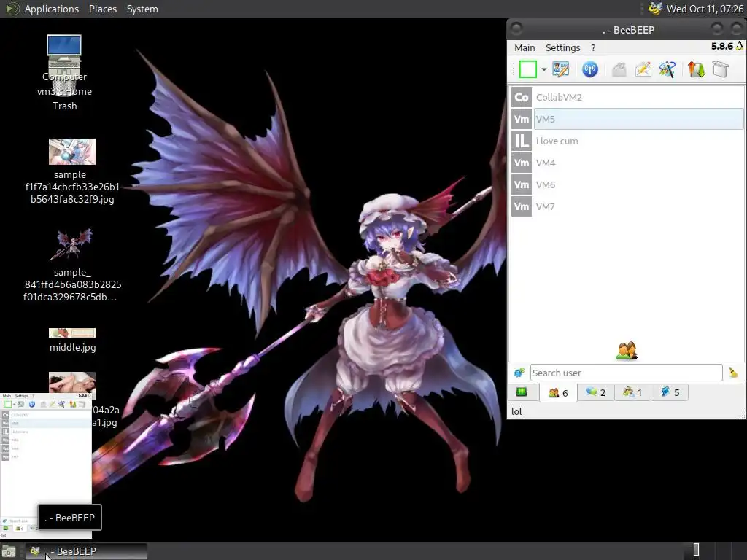Click the Vm avatar beside VM4

[x=521, y=163]
